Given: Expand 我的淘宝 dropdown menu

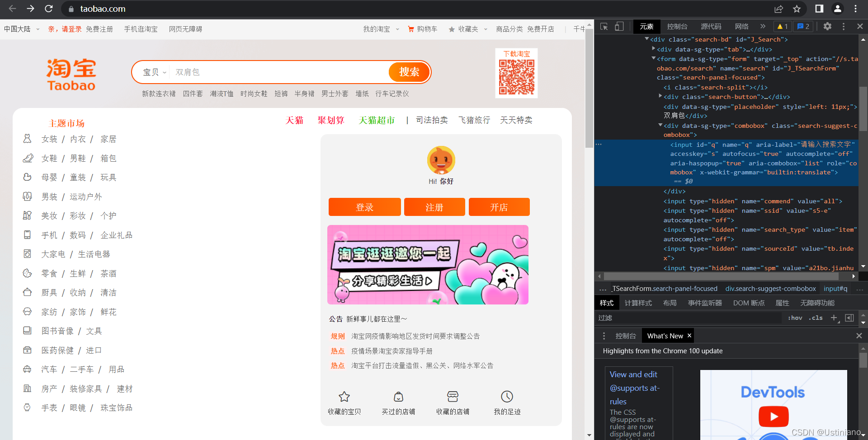Looking at the screenshot, I should click(381, 29).
